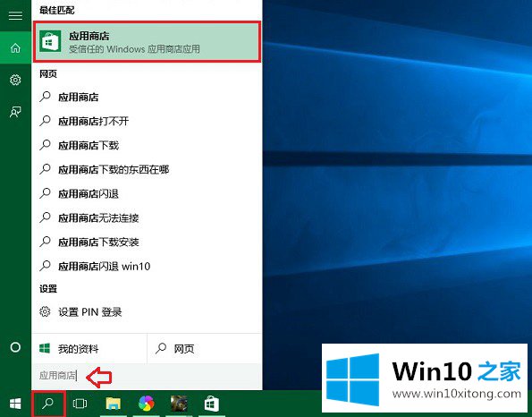This screenshot has height=417, width=532.
Task: Click magnifier icon next to 应用商店打不开
Action: [x=45, y=121]
